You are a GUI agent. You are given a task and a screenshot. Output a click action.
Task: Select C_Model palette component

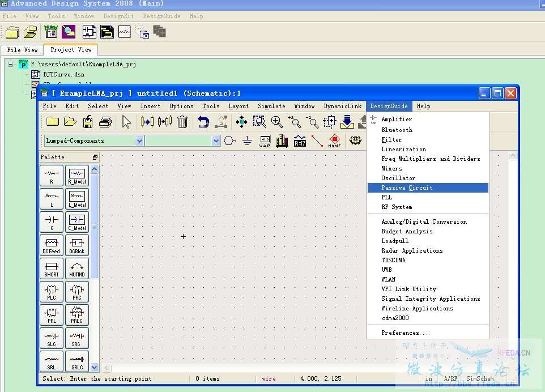(x=77, y=223)
